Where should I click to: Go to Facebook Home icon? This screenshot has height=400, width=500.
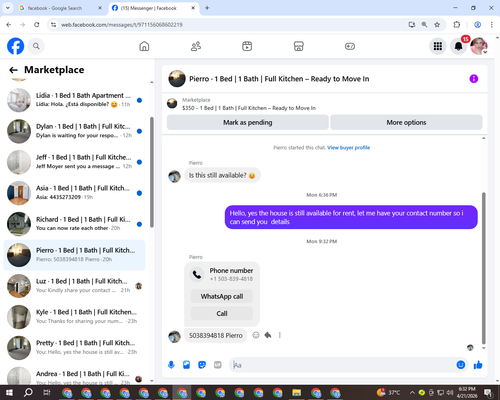click(x=144, y=46)
